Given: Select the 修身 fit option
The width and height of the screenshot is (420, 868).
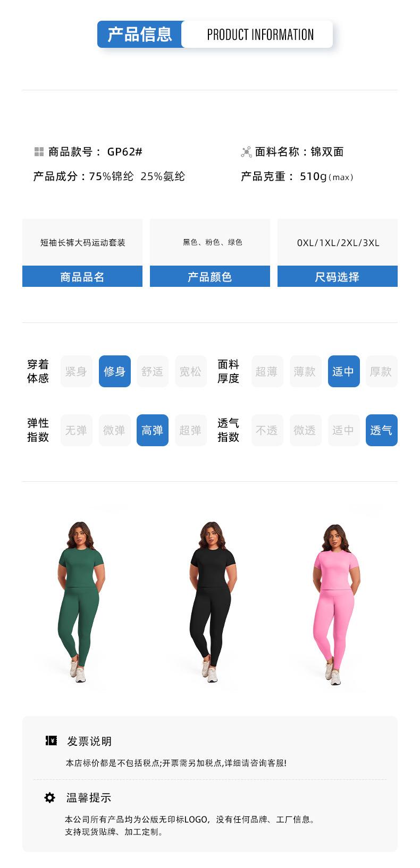Looking at the screenshot, I should (x=115, y=371).
